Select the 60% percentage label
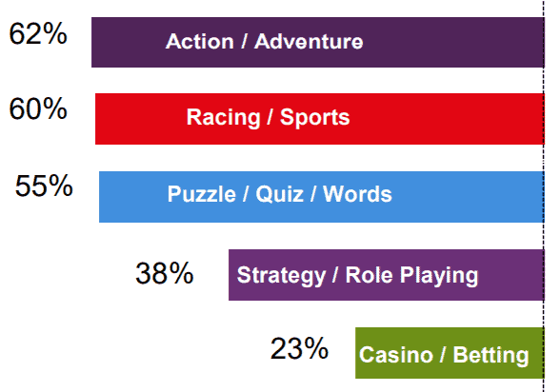 coord(38,108)
